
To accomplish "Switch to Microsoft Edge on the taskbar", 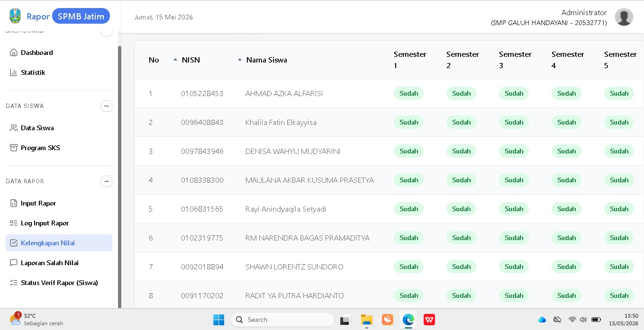I will tap(408, 320).
